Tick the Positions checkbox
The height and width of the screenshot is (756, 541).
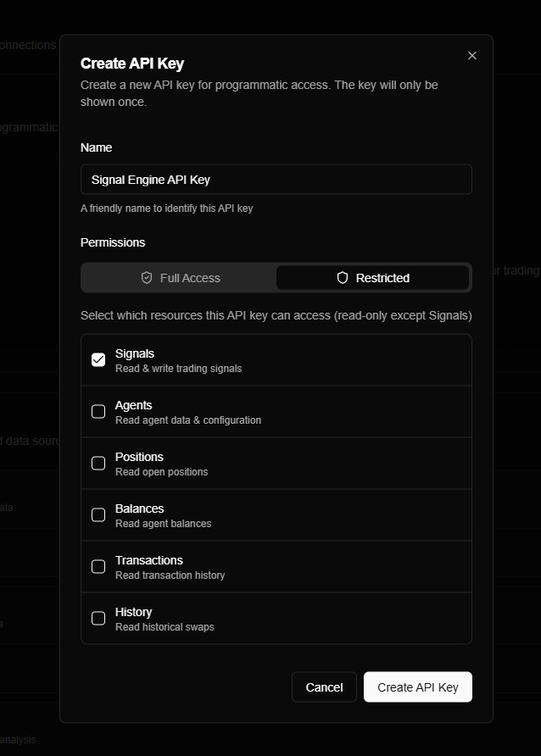tap(98, 464)
